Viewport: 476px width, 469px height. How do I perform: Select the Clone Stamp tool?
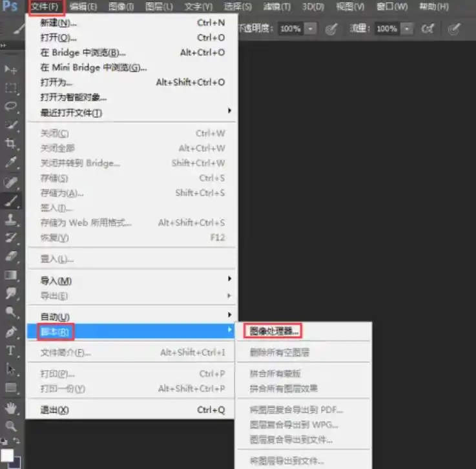coord(11,219)
